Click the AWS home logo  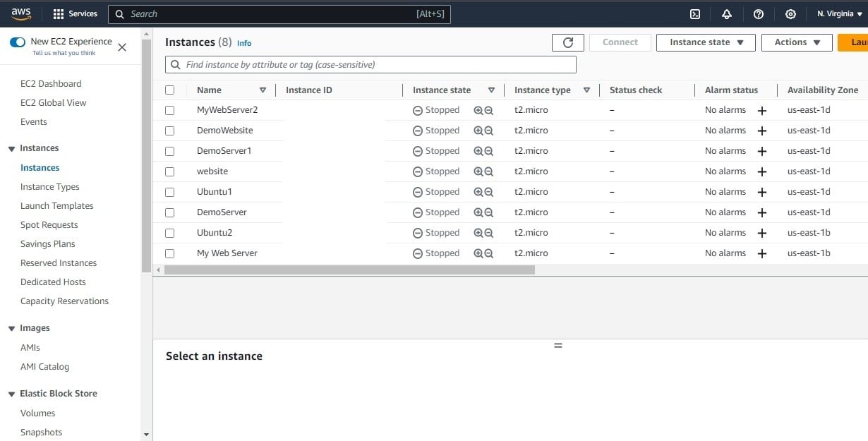(x=20, y=13)
